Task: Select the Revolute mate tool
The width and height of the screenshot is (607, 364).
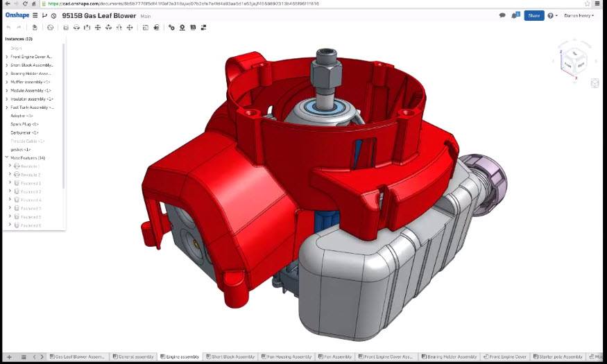Action: click(x=76, y=28)
